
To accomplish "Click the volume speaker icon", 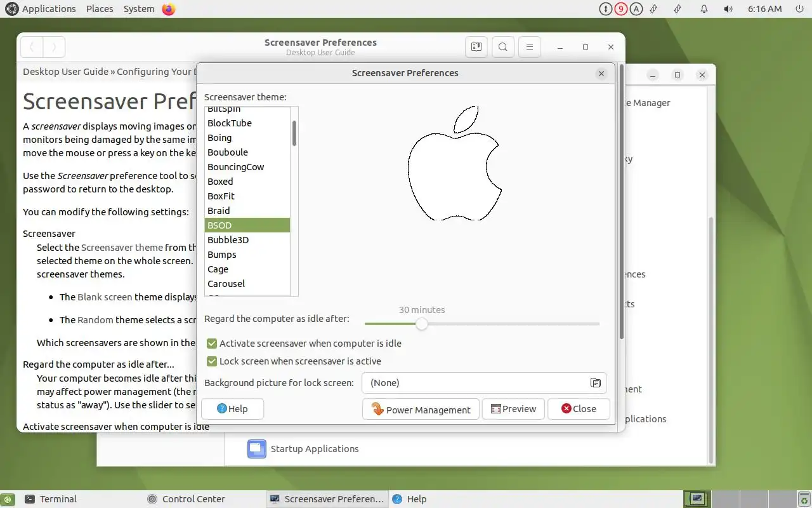I will click(728, 9).
